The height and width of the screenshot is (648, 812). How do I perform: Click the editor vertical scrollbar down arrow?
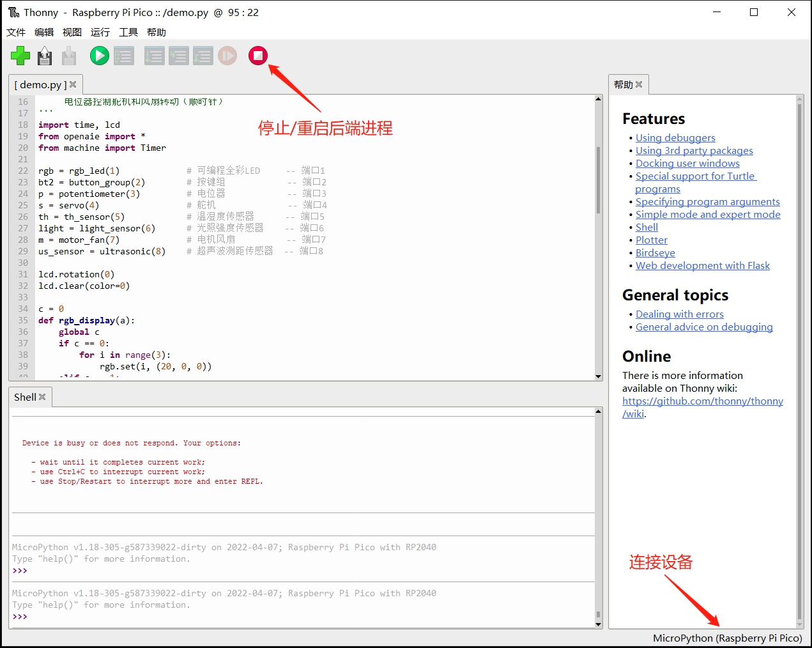tap(599, 376)
